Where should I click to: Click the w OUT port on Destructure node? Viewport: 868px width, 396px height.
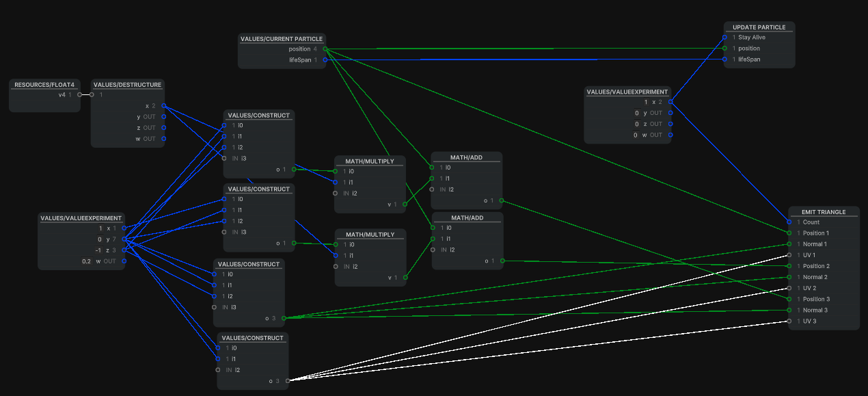tap(163, 139)
